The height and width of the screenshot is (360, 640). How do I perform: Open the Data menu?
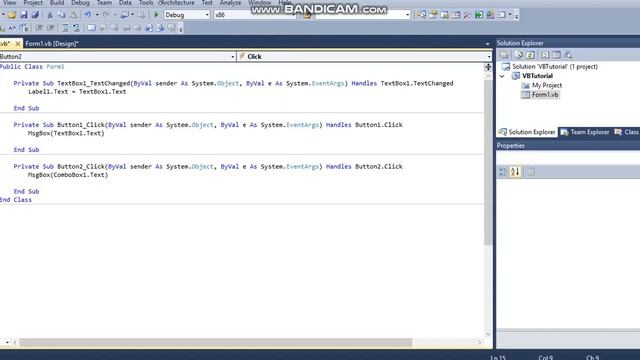(125, 3)
